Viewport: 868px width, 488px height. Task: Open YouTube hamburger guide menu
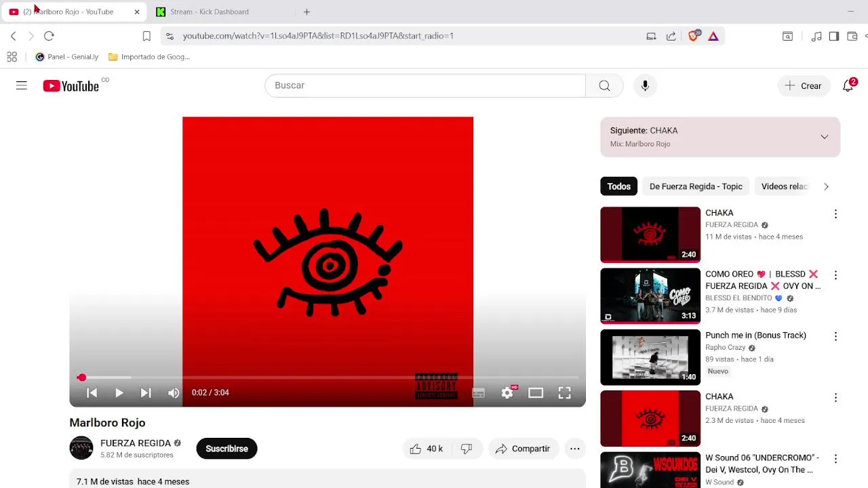tap(22, 85)
